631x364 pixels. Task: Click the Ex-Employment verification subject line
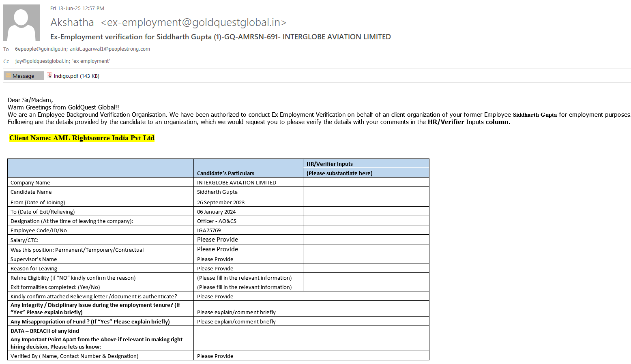tap(220, 37)
